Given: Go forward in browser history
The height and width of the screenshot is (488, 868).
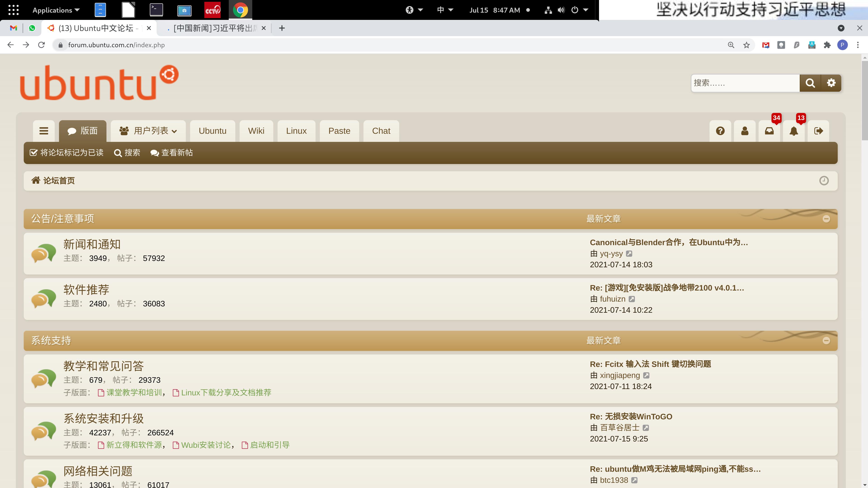Looking at the screenshot, I should [x=26, y=45].
